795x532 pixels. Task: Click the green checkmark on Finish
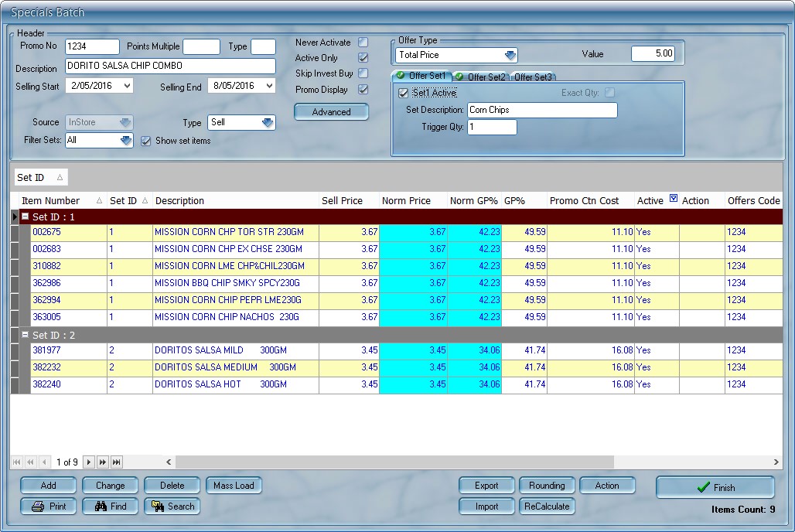pos(704,487)
